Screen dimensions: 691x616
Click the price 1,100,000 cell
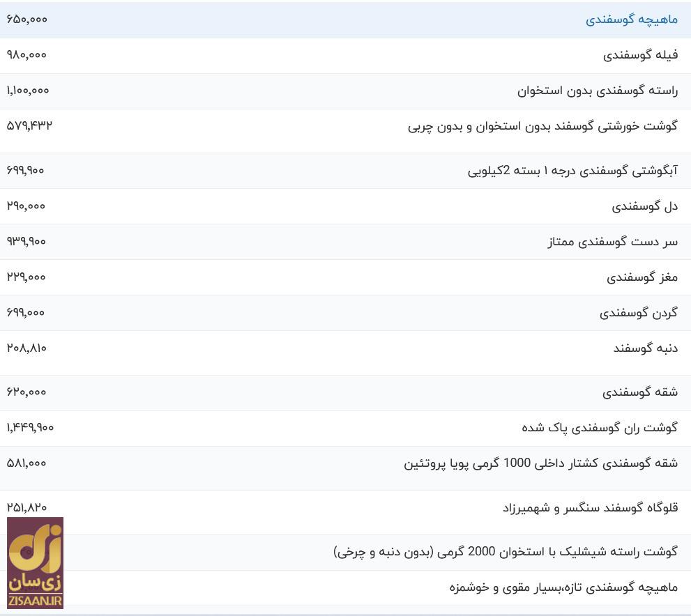tap(29, 90)
